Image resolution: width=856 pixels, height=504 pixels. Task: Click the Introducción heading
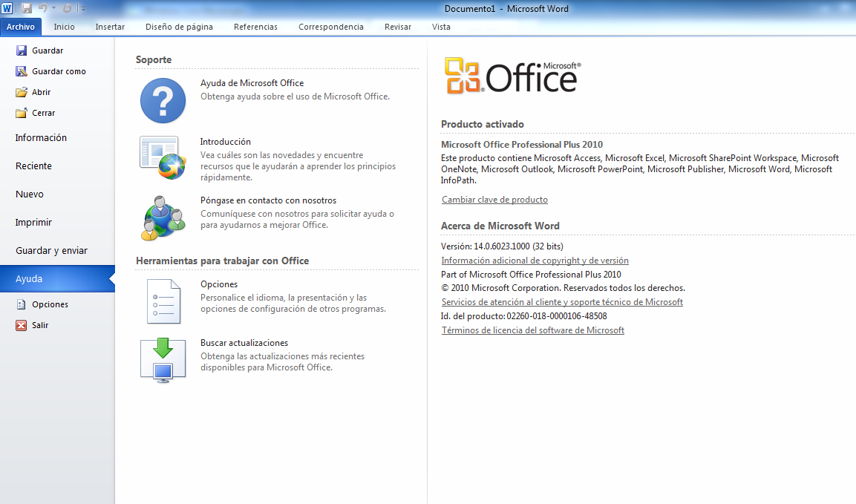point(226,142)
